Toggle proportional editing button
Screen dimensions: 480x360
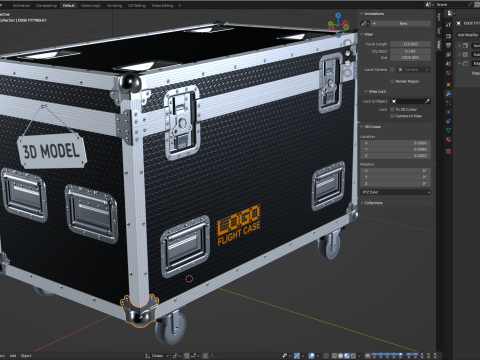point(205,356)
